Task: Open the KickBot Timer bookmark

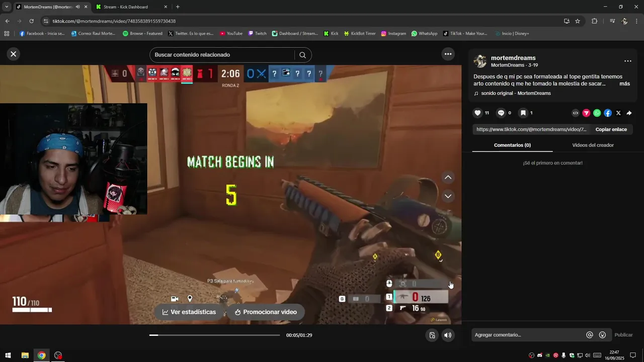Action: click(x=360, y=34)
